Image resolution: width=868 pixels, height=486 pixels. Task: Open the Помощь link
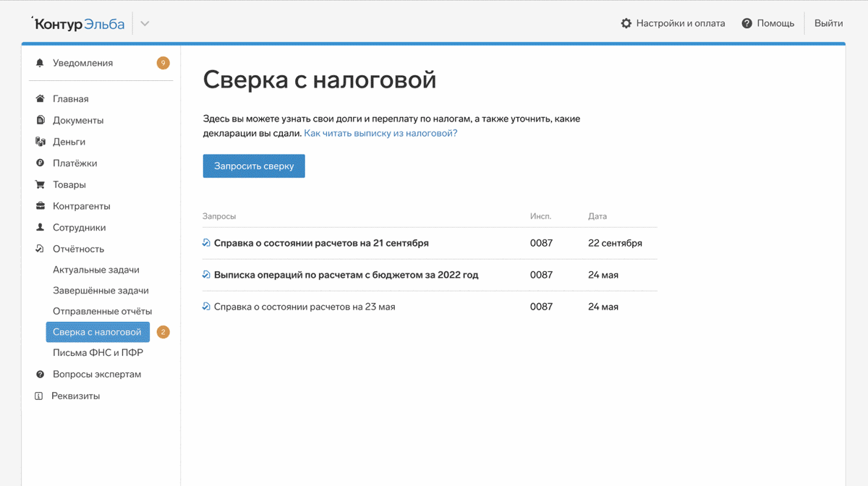775,23
